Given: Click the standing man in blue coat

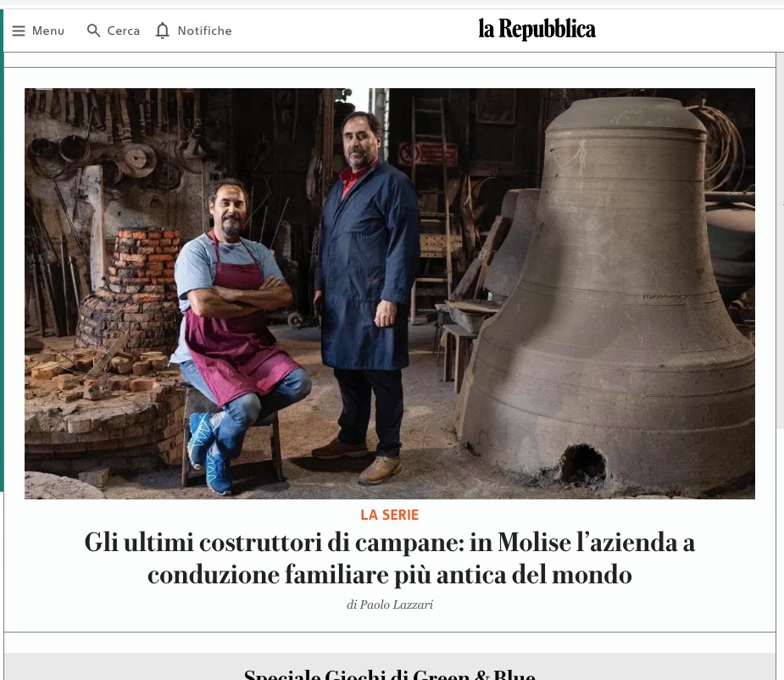Looking at the screenshot, I should pos(368,295).
